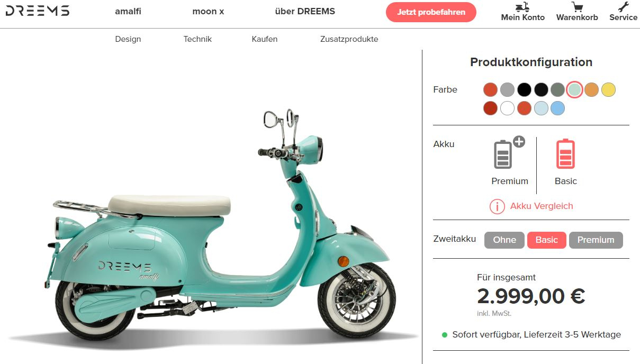Open the Warenkorb shopping cart
The image size is (640, 364).
pos(577,7)
